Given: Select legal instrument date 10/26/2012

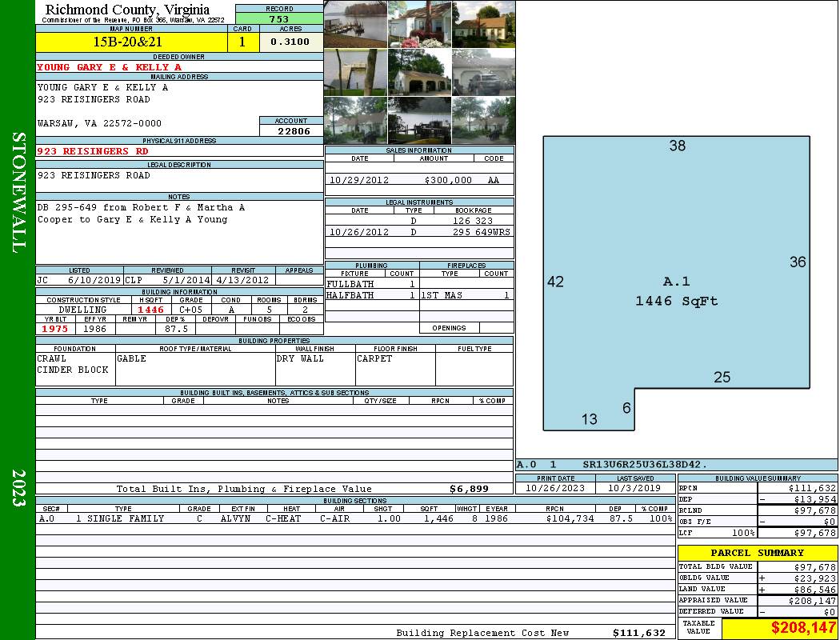Looking at the screenshot, I should coord(359,232).
